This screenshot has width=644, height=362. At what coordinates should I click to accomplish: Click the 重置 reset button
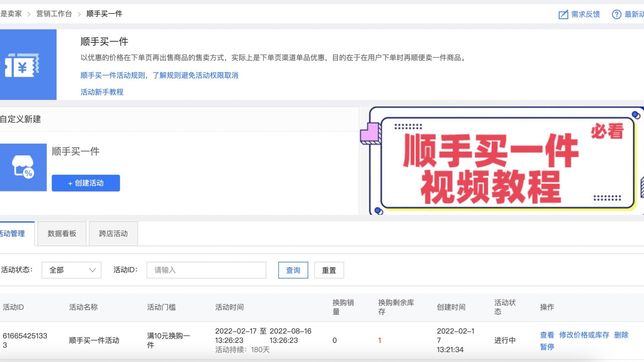click(329, 270)
